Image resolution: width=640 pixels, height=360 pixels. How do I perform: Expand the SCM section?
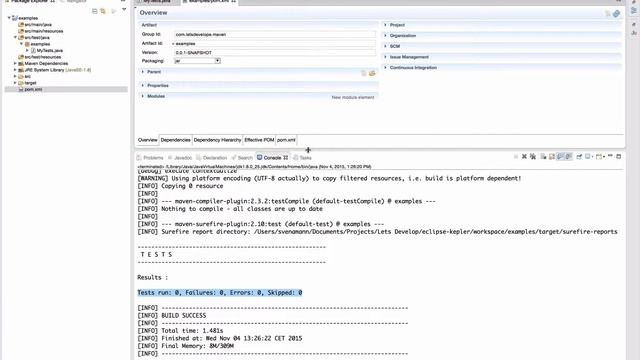coord(385,46)
